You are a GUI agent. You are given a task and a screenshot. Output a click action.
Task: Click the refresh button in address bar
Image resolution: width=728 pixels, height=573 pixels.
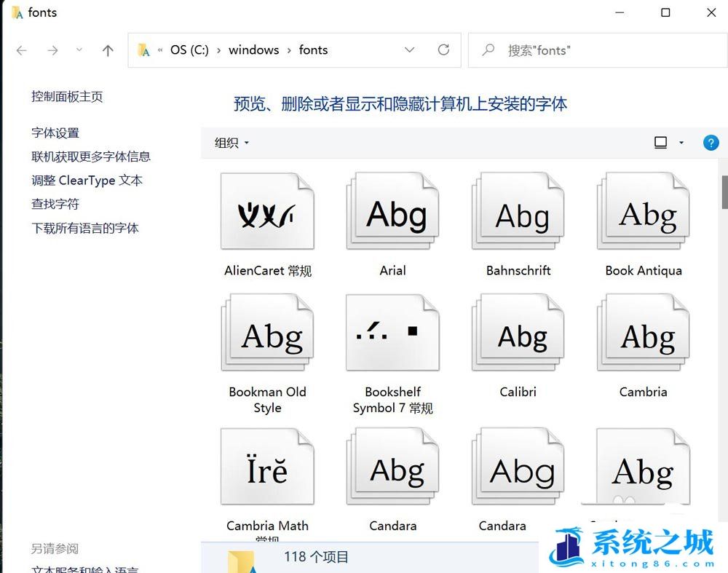pos(443,50)
